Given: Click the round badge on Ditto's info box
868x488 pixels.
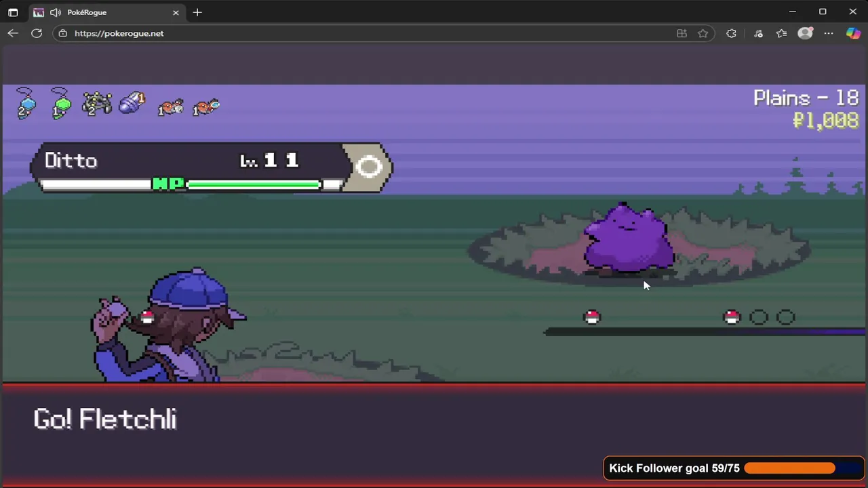Looking at the screenshot, I should pyautogui.click(x=369, y=167).
